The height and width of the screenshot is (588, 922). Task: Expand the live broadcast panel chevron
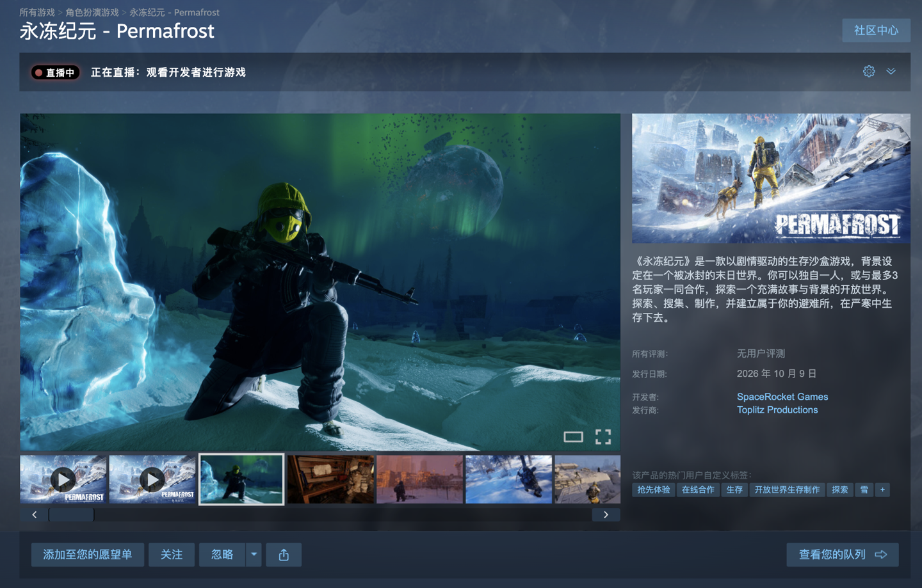(891, 72)
